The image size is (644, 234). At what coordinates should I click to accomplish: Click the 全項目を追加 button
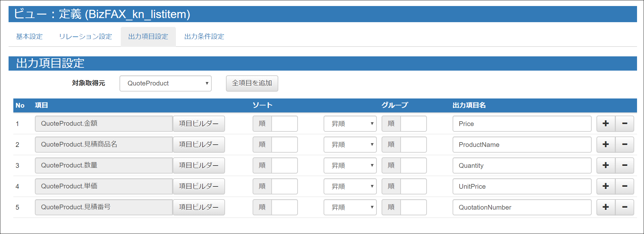coord(252,83)
